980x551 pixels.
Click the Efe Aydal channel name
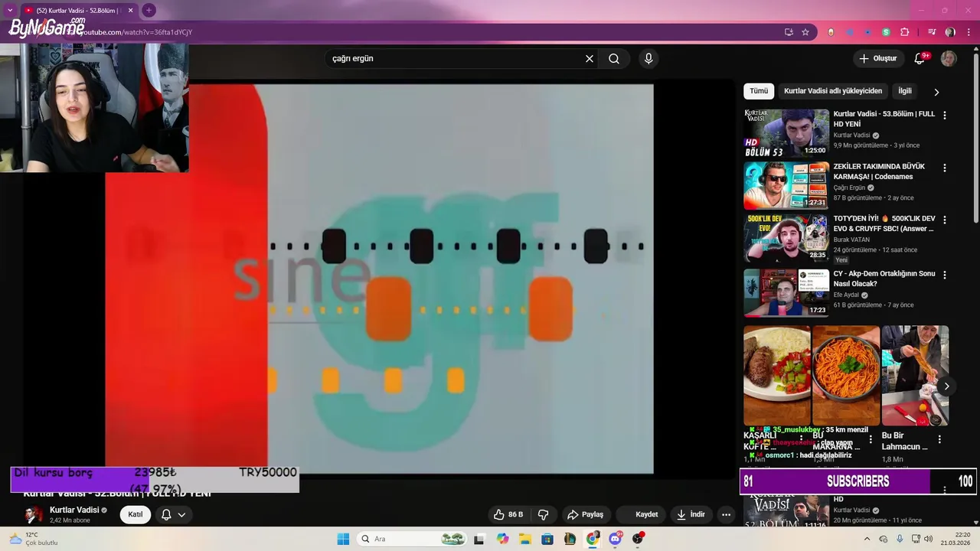[846, 295]
